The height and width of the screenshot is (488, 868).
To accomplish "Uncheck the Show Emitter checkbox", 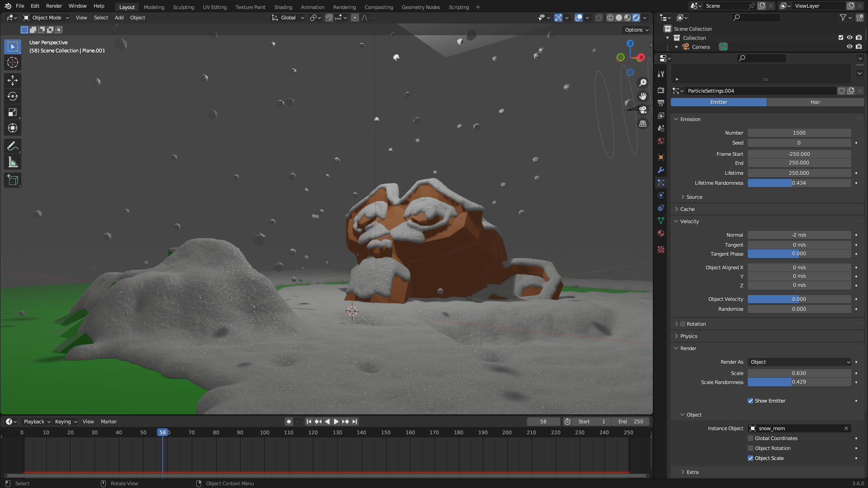I will tap(750, 401).
